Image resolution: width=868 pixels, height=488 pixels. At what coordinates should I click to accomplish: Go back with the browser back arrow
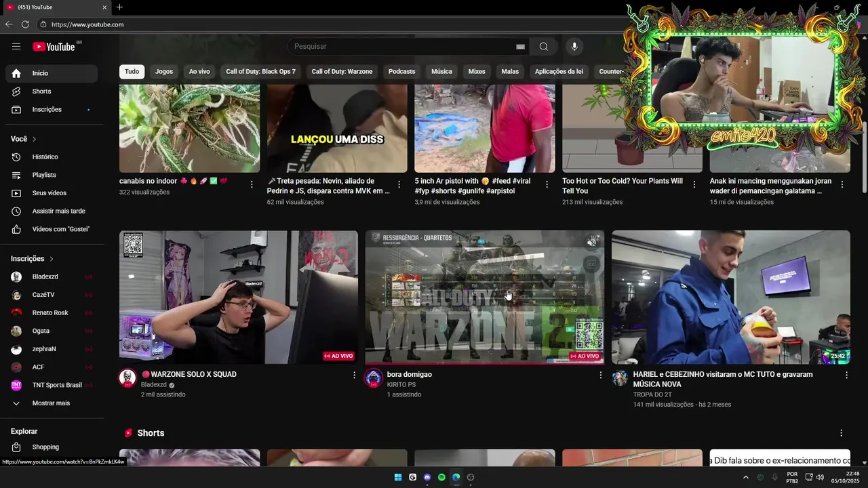pyautogui.click(x=9, y=24)
